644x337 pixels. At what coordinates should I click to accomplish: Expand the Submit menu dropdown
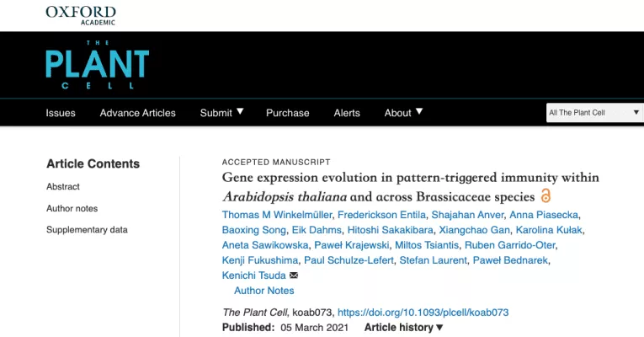221,112
